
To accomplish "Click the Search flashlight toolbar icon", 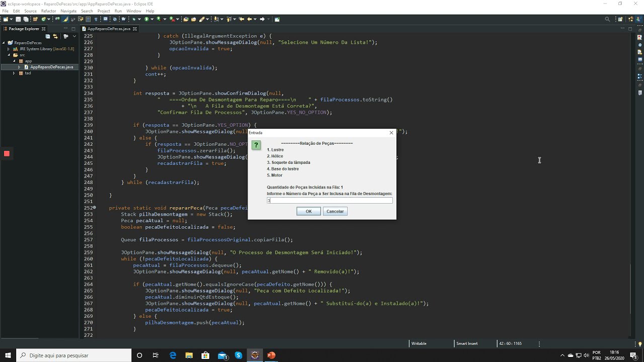I will [x=201, y=19].
